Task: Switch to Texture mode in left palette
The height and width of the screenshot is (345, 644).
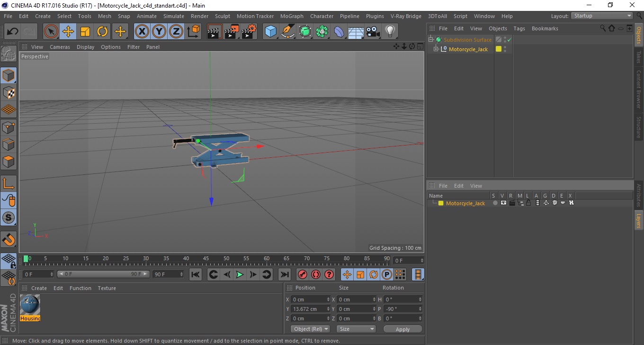Action: click(9, 92)
